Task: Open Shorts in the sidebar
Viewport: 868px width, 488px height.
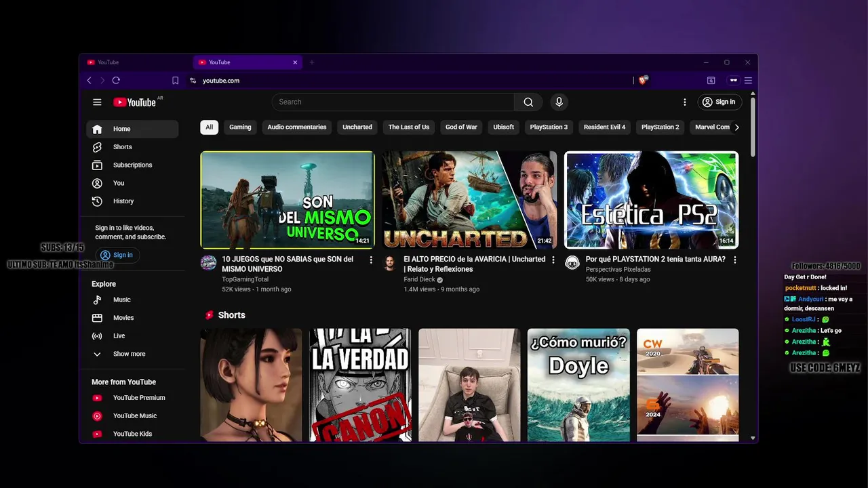Action: (132, 147)
